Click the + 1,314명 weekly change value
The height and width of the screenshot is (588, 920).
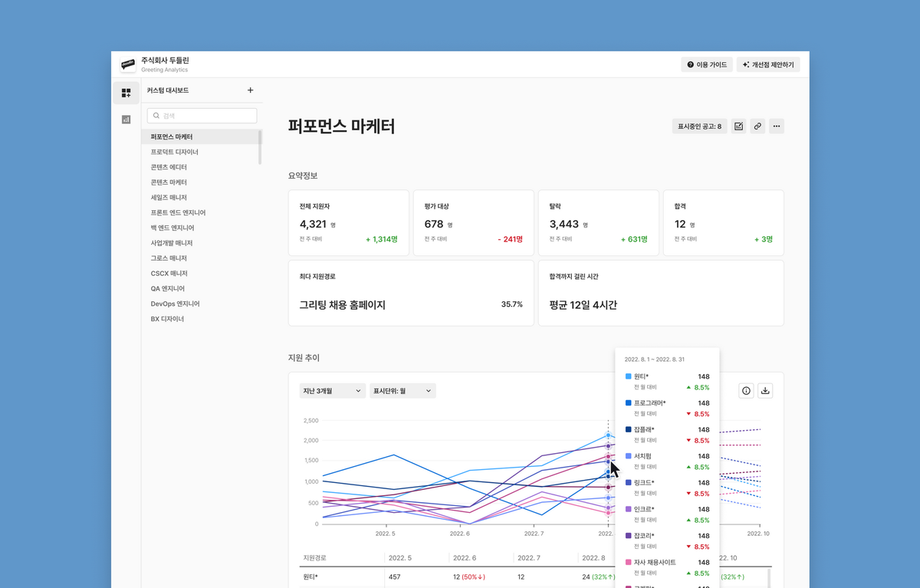382,239
